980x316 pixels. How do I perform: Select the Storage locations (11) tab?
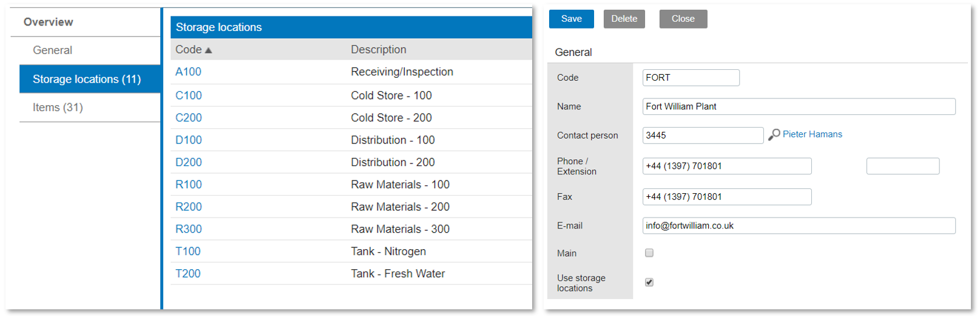pos(87,79)
